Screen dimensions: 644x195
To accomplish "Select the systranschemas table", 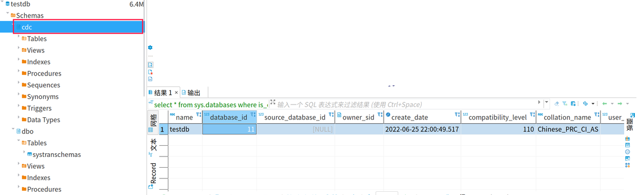I will click(56, 154).
